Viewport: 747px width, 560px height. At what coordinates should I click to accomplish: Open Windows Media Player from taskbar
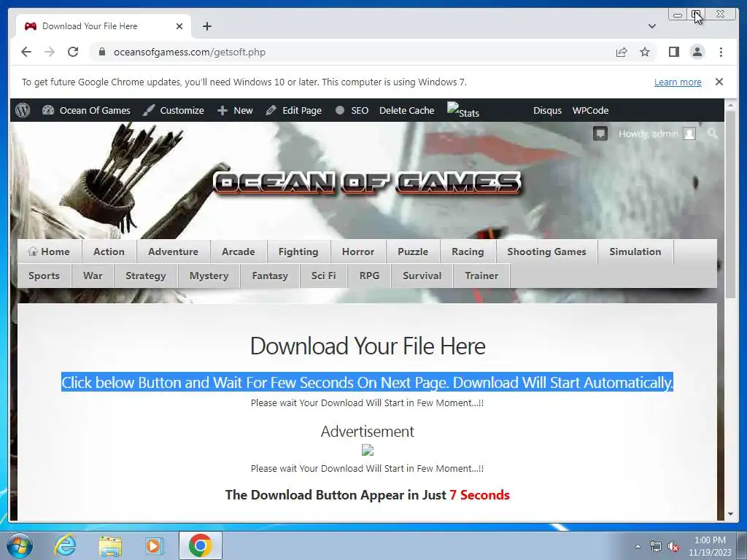click(x=154, y=545)
